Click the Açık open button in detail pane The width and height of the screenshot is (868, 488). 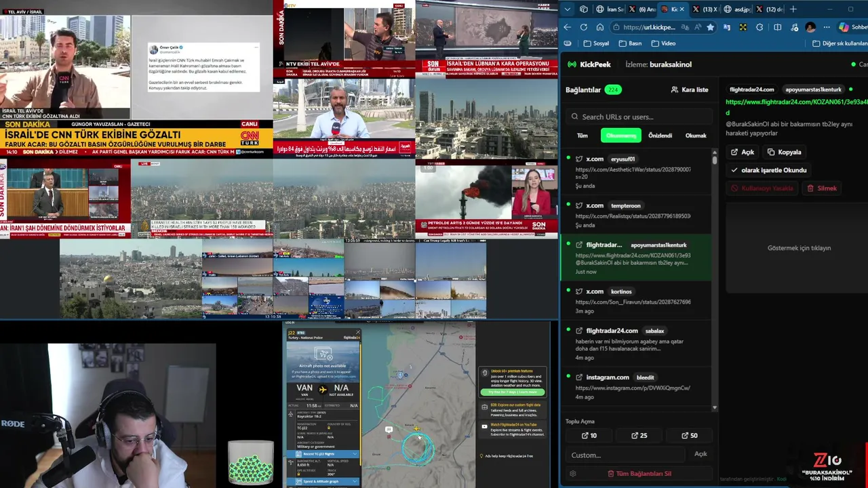(743, 152)
